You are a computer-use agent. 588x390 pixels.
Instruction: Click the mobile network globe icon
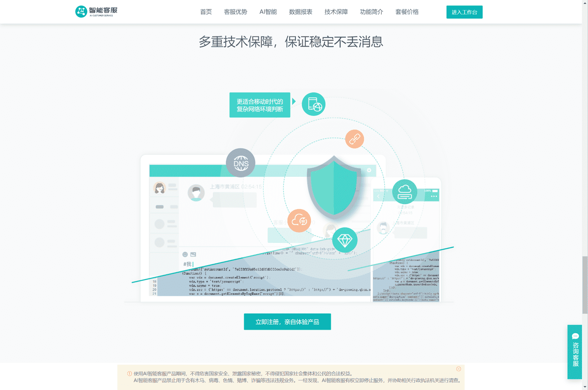[313, 104]
